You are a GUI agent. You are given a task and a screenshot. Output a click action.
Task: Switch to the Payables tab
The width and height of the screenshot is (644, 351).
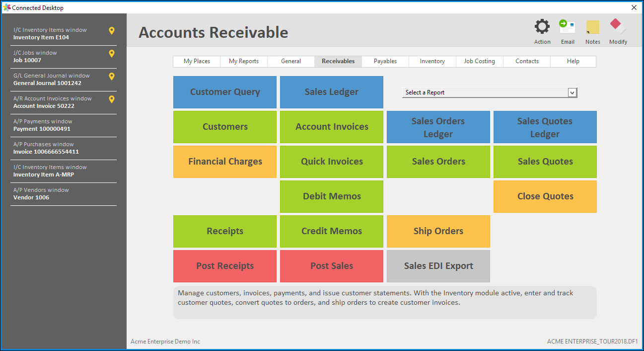[385, 61]
